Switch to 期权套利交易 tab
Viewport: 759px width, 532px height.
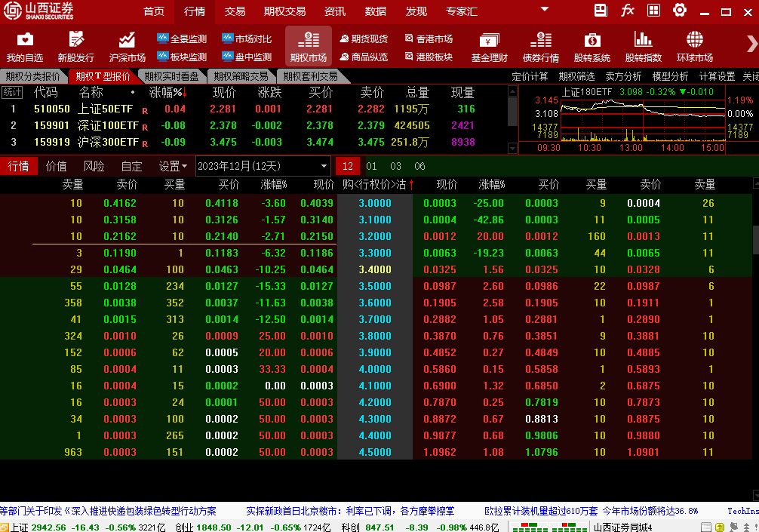[310, 76]
